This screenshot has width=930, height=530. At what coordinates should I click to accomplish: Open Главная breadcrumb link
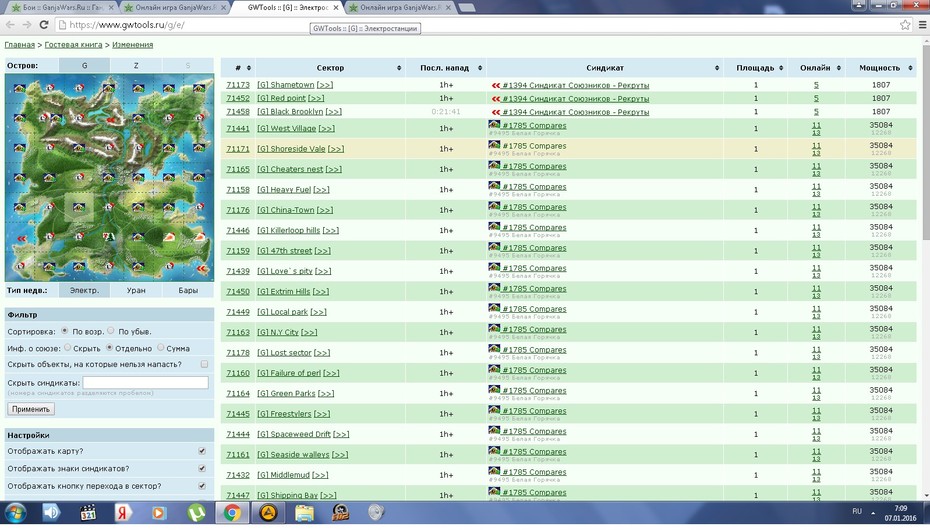coord(20,44)
